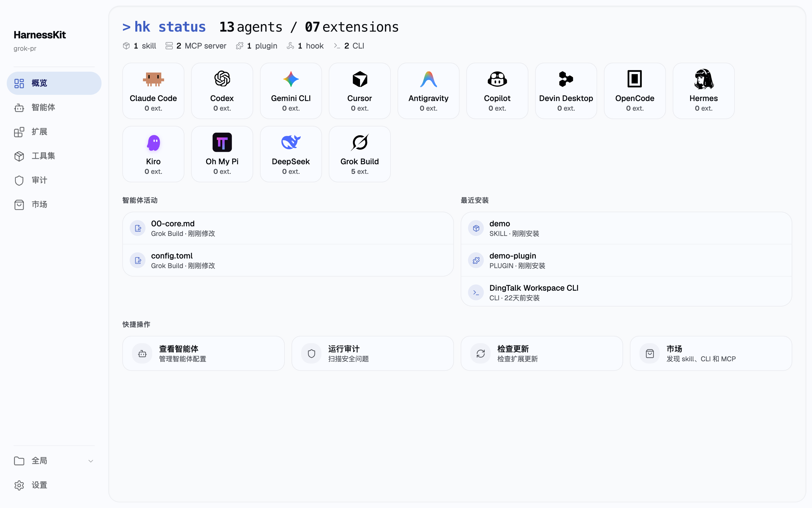The width and height of the screenshot is (812, 508).
Task: Click the '5 ext.' count under Grok Build
Action: [360, 171]
